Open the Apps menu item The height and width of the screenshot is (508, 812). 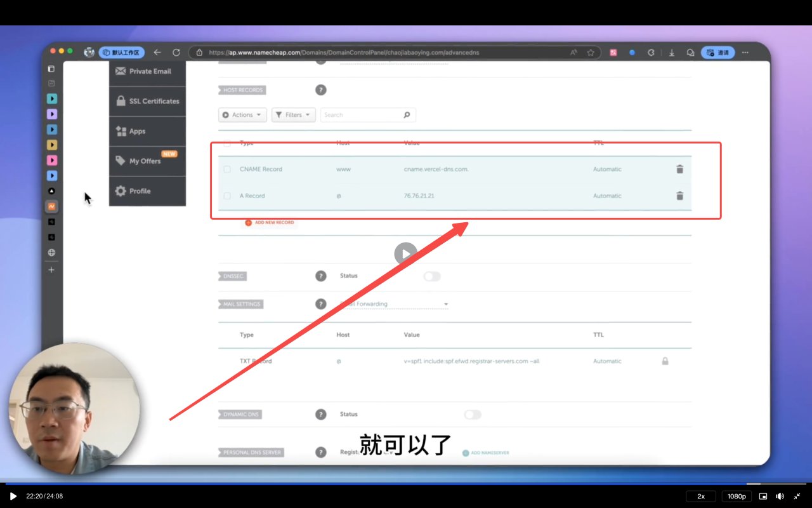pyautogui.click(x=137, y=131)
